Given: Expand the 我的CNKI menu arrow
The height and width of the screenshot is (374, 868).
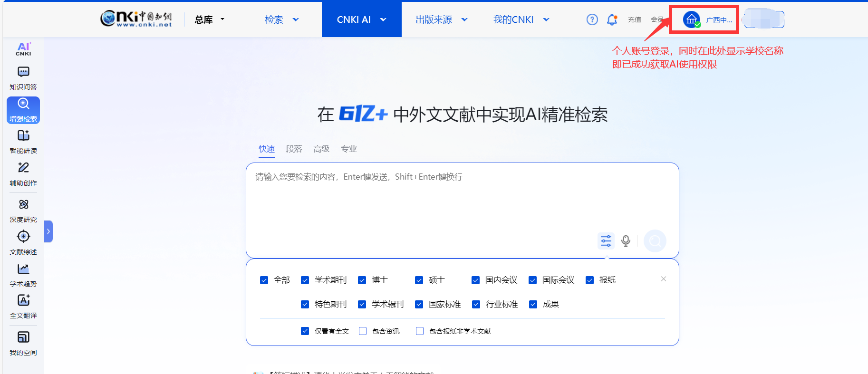Looking at the screenshot, I should (546, 19).
